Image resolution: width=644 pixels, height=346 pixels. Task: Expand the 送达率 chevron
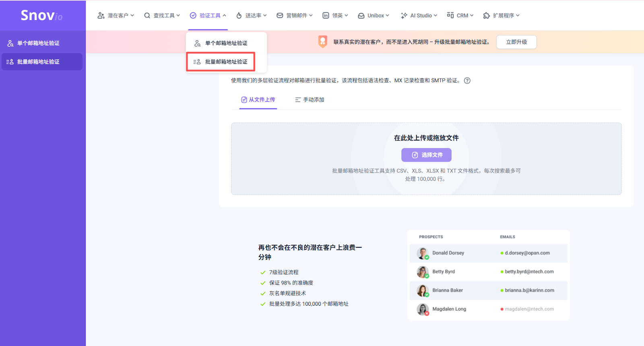pos(265,15)
